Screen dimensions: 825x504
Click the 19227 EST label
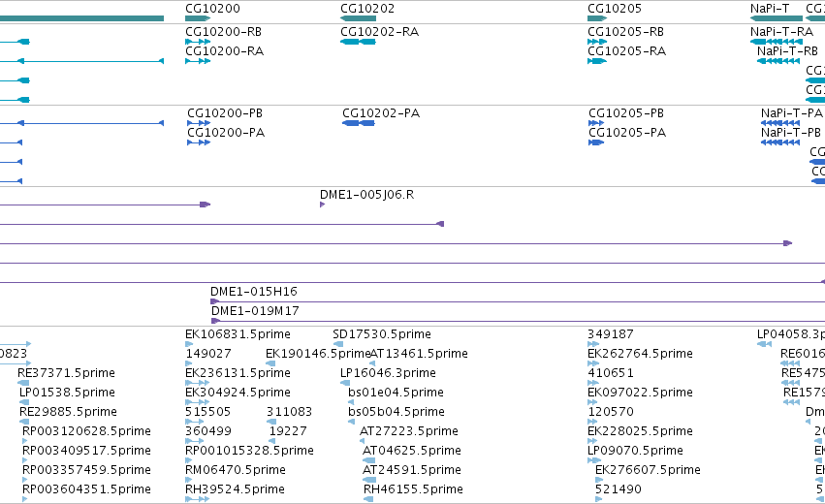coord(288,431)
